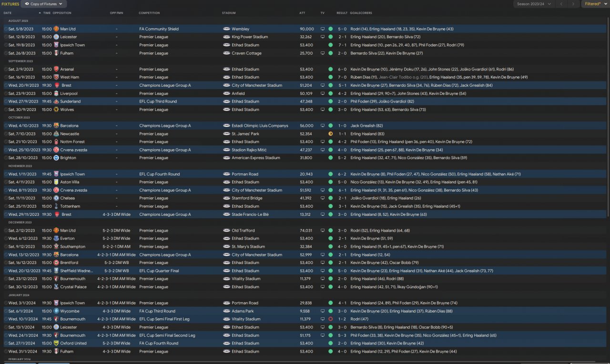This screenshot has width=610, height=364.
Task: Click the Aston Villa club badge
Action: pos(56,182)
